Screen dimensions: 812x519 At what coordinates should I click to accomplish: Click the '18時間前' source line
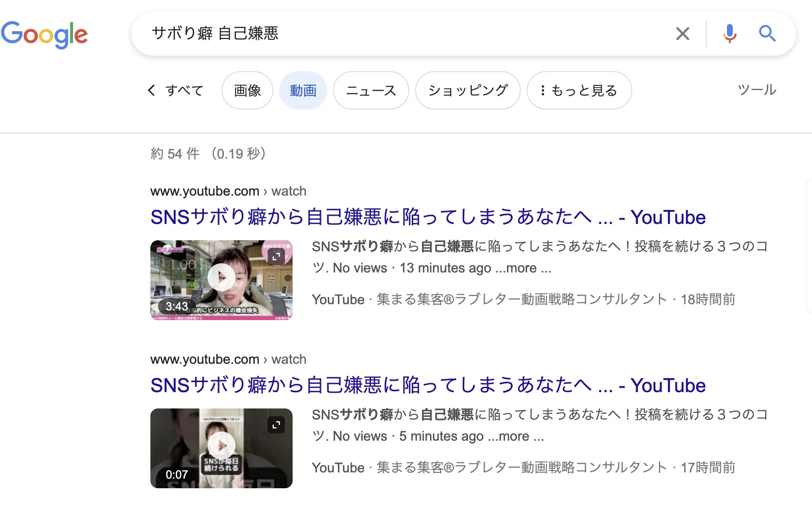click(x=524, y=299)
